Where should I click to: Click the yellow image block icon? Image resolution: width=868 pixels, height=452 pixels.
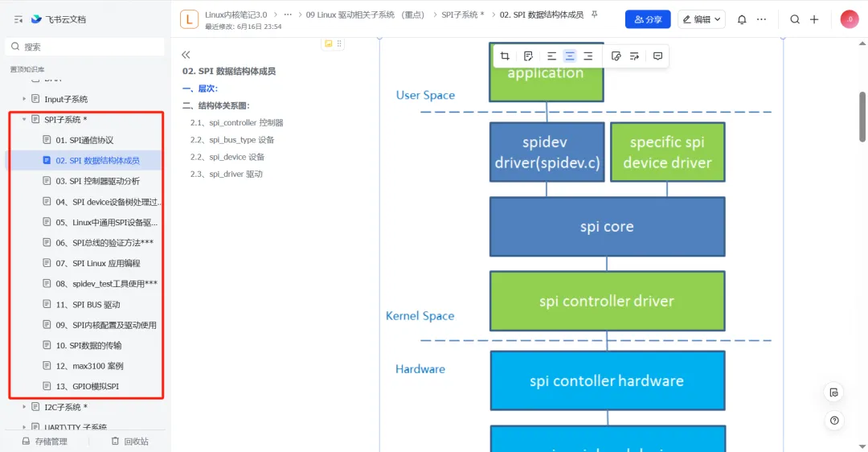328,43
